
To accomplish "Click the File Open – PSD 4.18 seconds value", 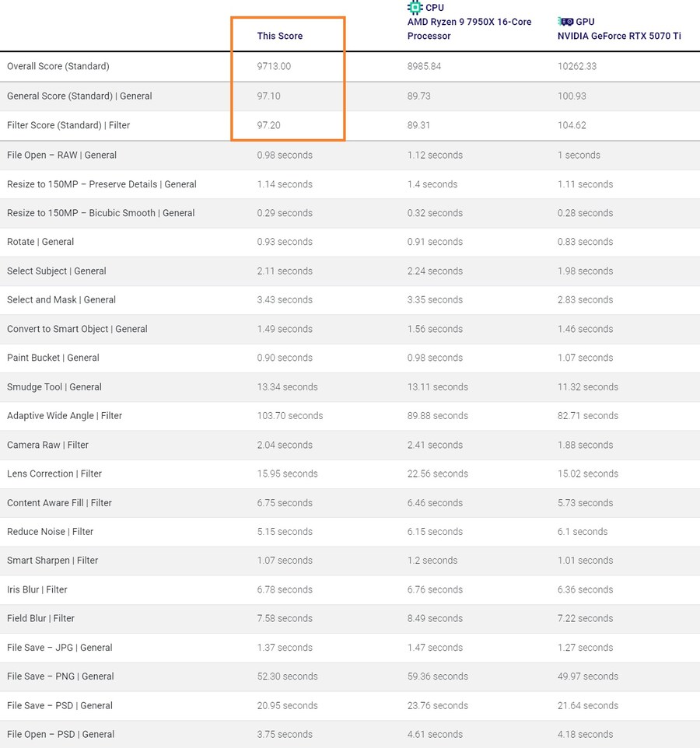I will coord(585,734).
